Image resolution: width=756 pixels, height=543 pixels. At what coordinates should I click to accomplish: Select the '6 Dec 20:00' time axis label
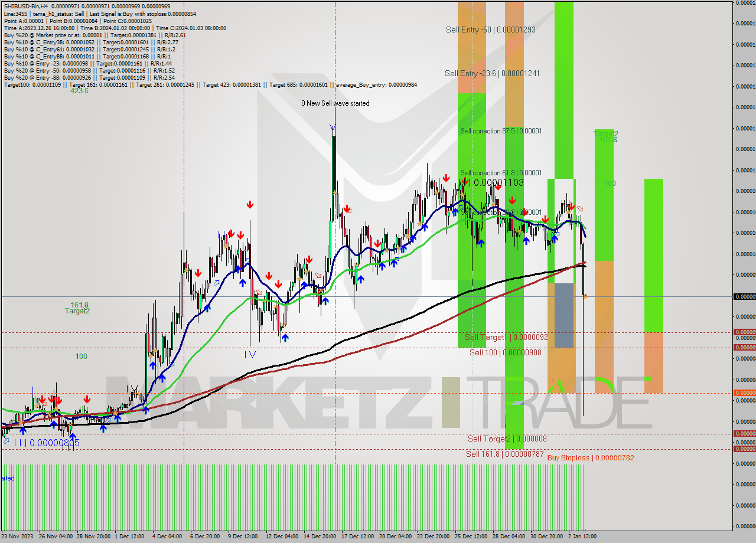[x=205, y=537]
